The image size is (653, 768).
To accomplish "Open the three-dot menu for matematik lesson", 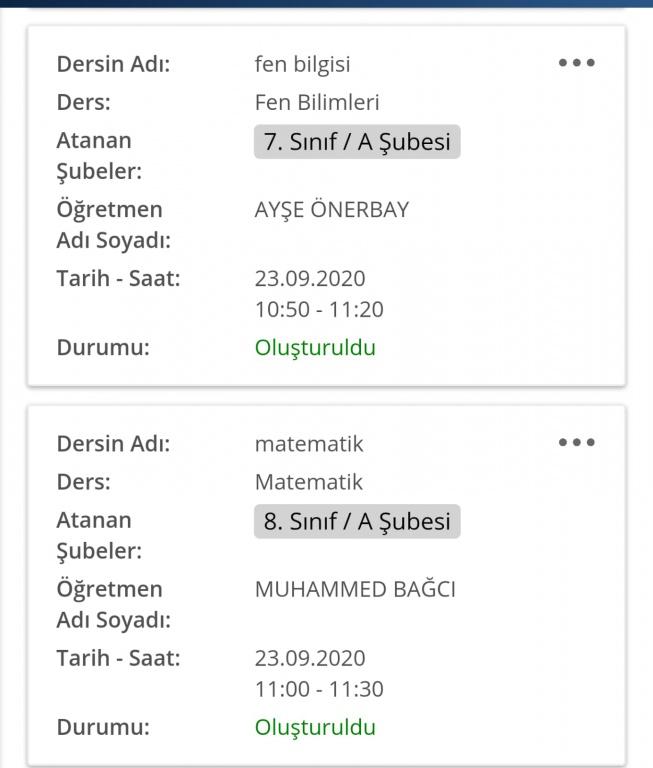I will pyautogui.click(x=577, y=442).
